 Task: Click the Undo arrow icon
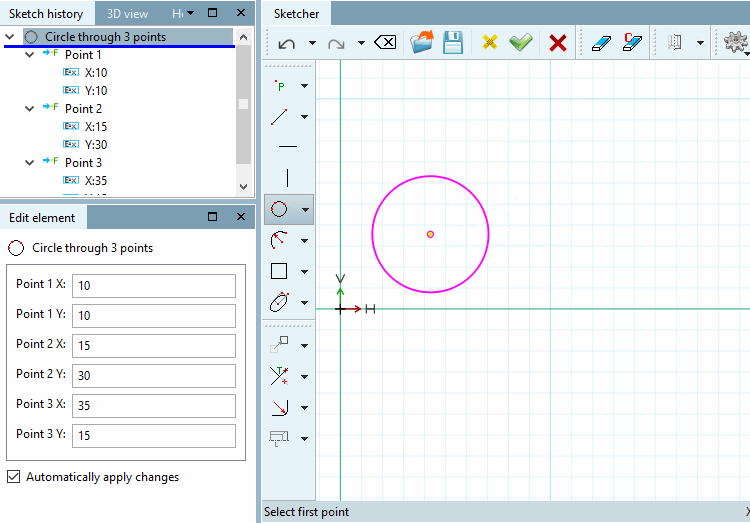pyautogui.click(x=287, y=44)
